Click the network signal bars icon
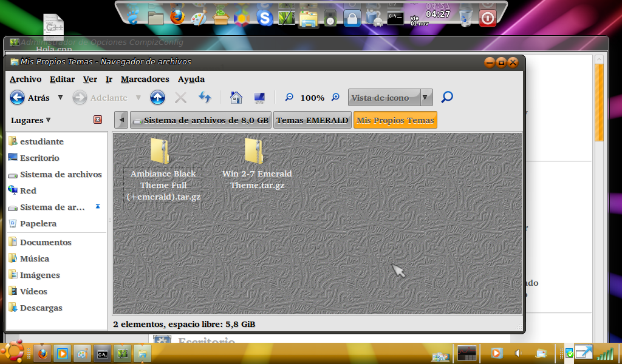Screen dimensions: 622x364 (604, 353)
